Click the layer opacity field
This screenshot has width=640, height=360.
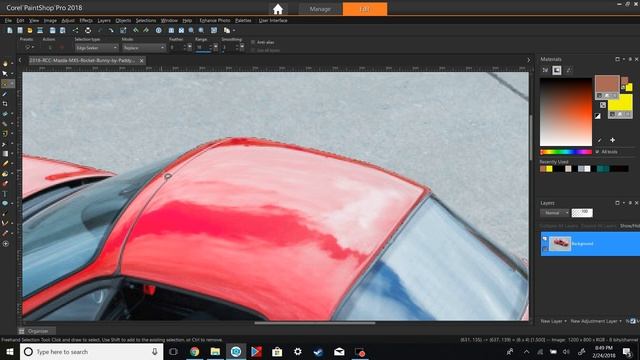pyautogui.click(x=582, y=213)
